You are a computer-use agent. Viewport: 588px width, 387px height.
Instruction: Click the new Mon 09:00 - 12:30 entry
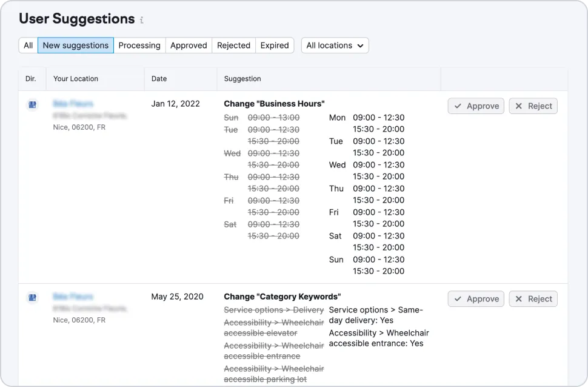point(367,118)
